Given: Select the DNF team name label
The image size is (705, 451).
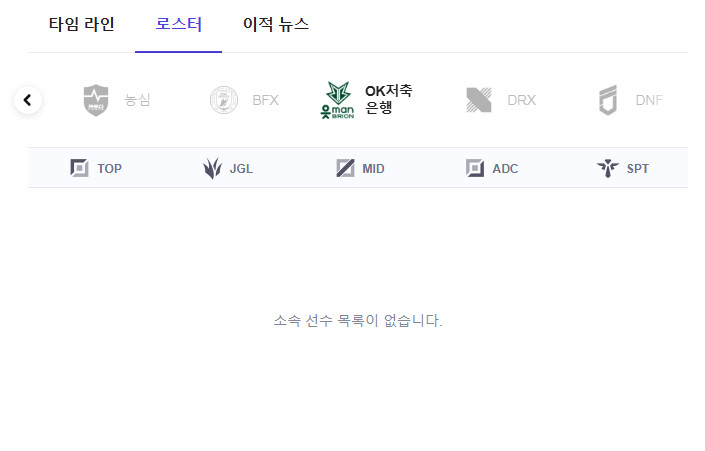Looking at the screenshot, I should click(x=649, y=100).
